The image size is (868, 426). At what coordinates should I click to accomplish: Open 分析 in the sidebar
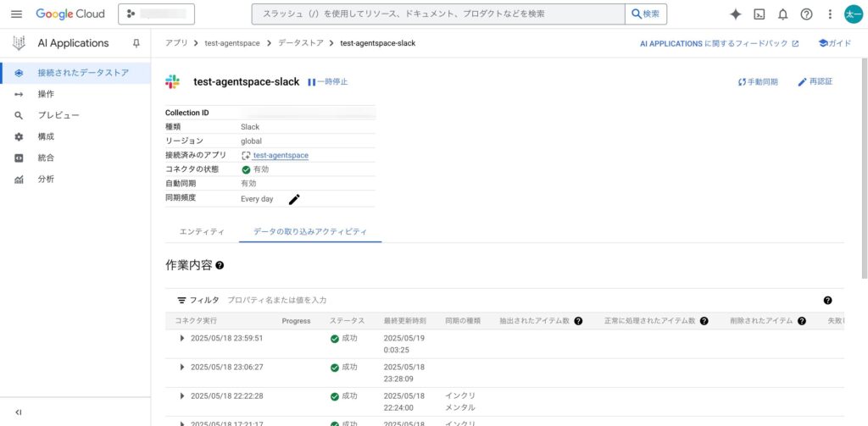click(75, 180)
